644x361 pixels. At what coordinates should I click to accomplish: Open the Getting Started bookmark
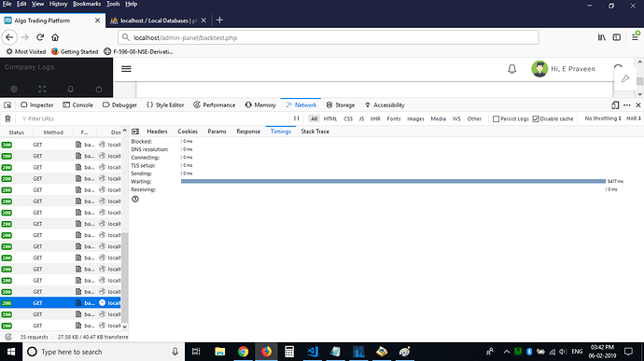point(75,51)
